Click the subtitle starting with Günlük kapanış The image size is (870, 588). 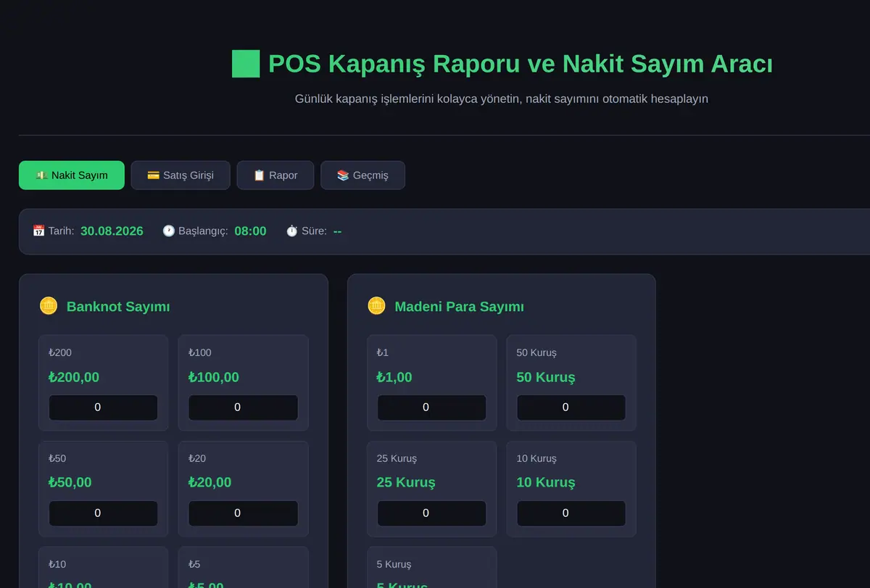point(502,99)
